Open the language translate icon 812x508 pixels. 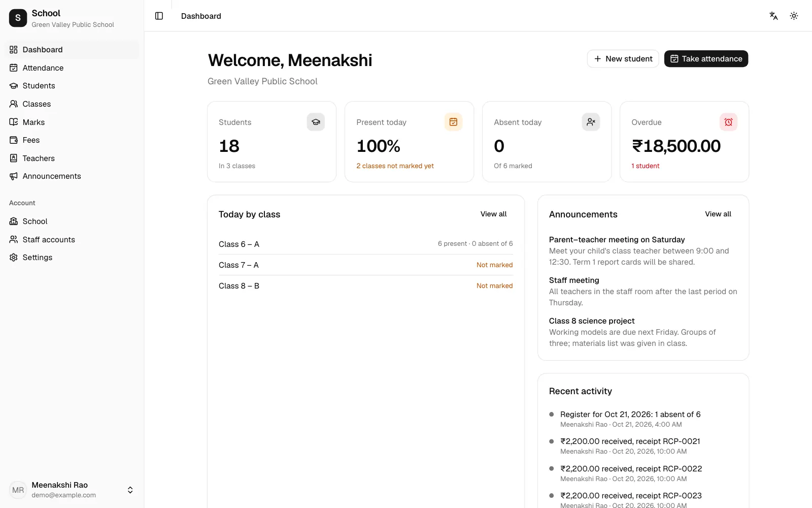[773, 16]
